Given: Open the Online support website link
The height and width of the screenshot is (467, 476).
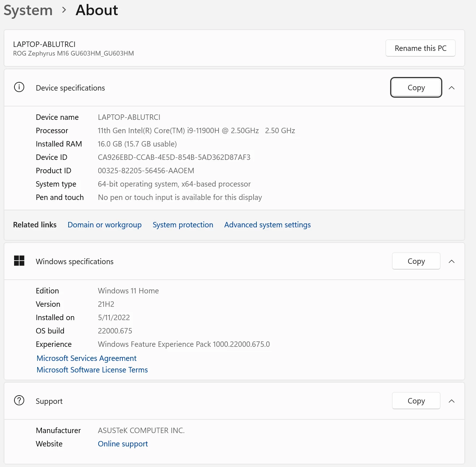Looking at the screenshot, I should [x=123, y=444].
